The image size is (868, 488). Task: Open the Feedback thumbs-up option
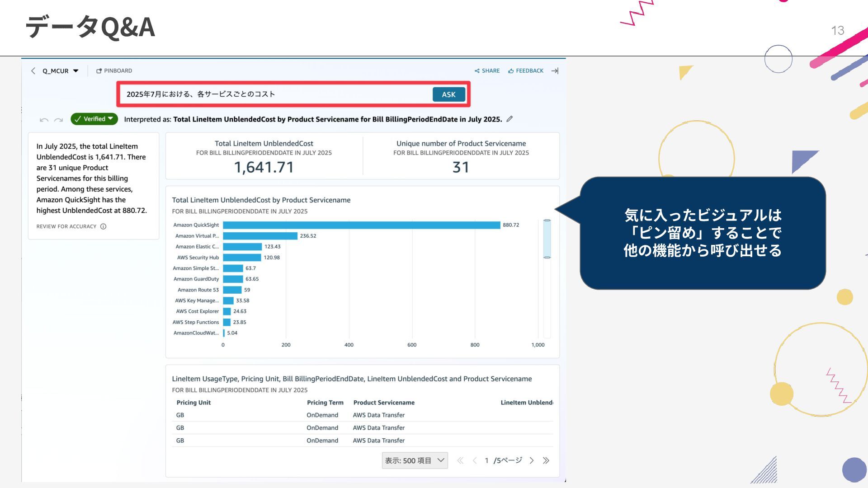tap(526, 71)
